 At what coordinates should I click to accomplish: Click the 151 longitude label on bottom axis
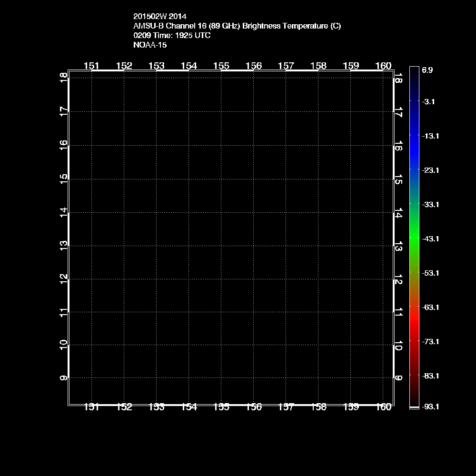pos(91,407)
